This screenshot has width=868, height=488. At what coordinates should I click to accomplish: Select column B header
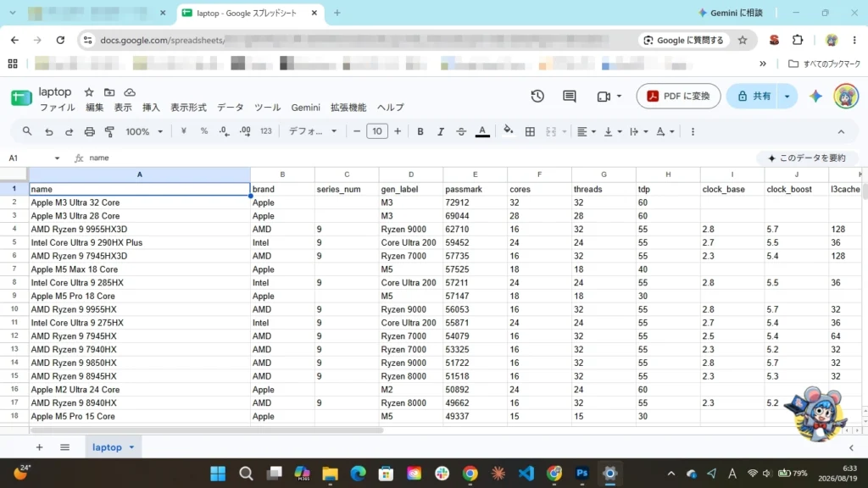[282, 175]
